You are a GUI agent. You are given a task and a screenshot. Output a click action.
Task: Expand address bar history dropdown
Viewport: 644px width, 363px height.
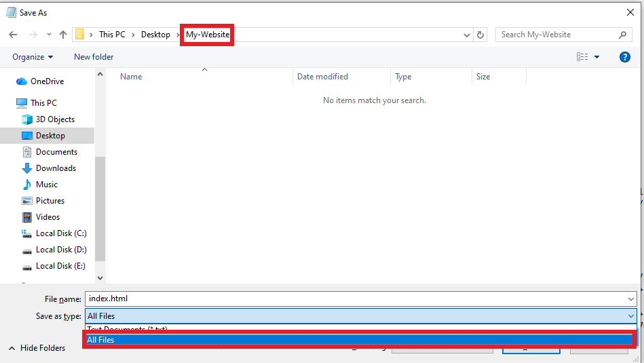pos(467,35)
